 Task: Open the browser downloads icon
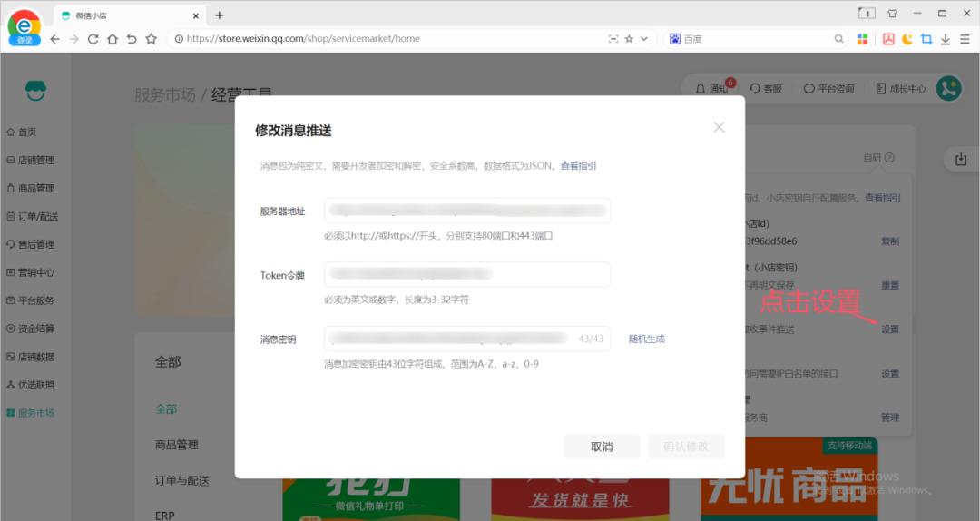[x=946, y=39]
